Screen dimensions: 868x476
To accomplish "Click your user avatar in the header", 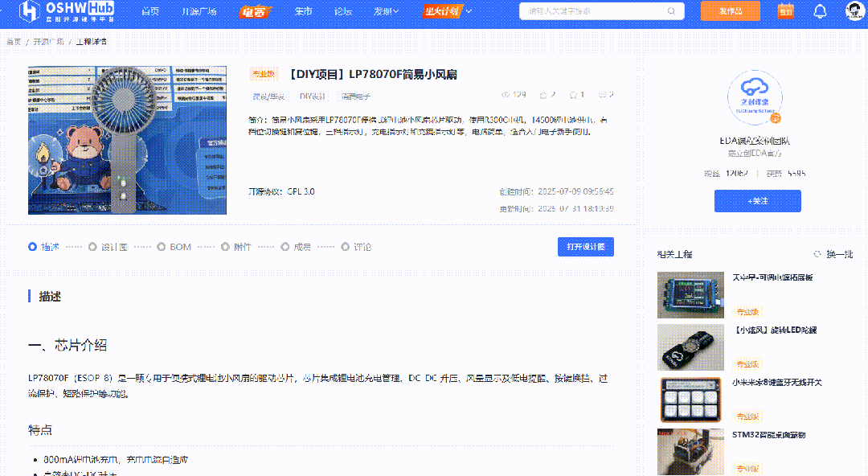I will coord(854,10).
